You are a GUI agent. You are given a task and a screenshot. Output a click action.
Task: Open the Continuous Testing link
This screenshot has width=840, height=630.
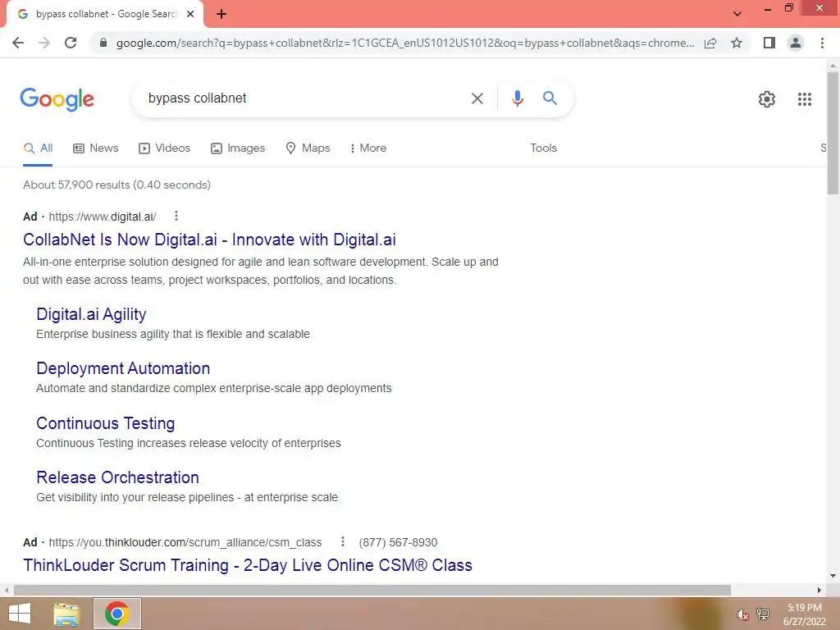(106, 423)
